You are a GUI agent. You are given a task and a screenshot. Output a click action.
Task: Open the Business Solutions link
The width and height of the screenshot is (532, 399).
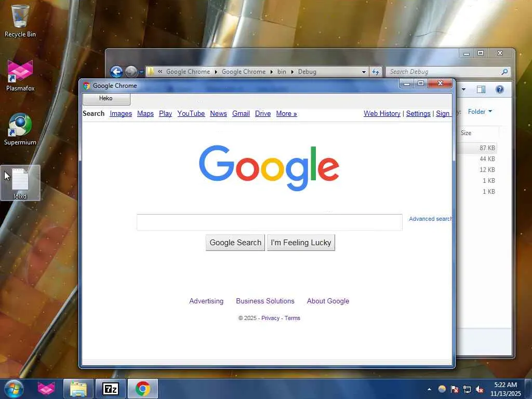point(265,301)
